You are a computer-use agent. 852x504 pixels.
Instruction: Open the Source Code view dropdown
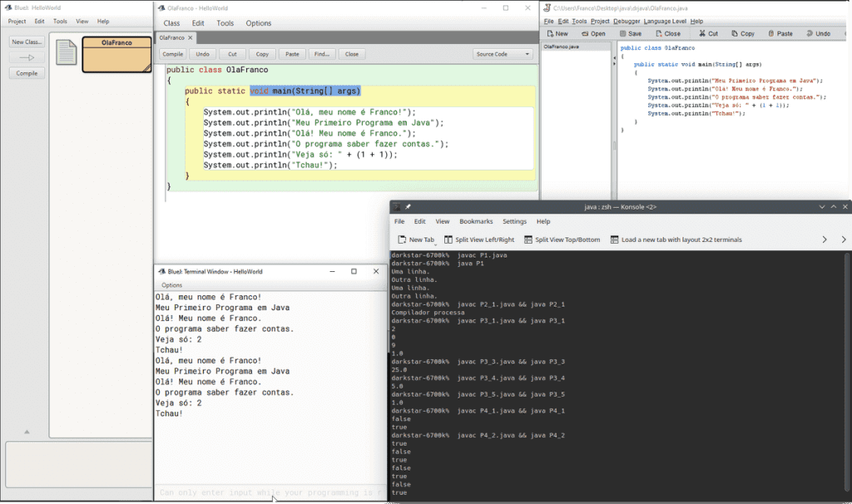click(x=503, y=54)
